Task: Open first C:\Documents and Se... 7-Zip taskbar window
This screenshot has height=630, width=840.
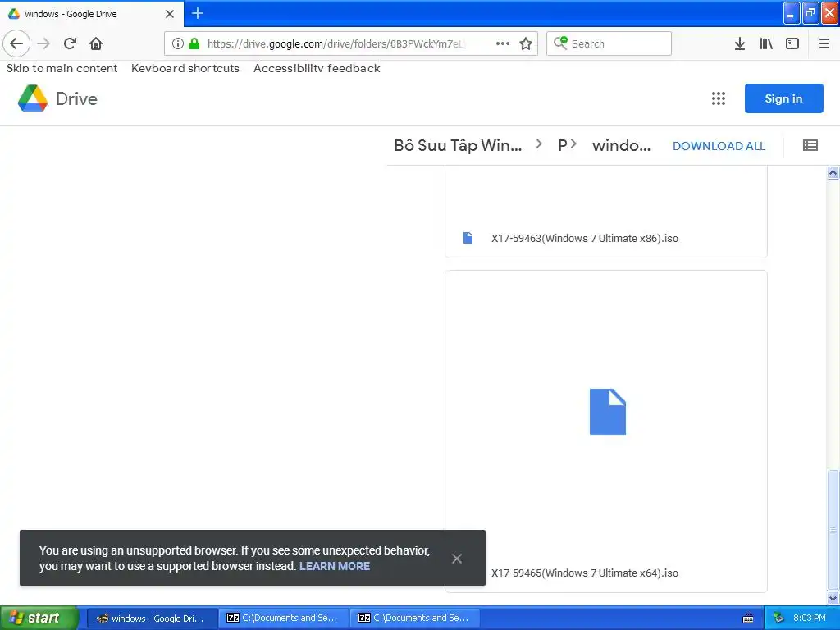Action: (284, 618)
